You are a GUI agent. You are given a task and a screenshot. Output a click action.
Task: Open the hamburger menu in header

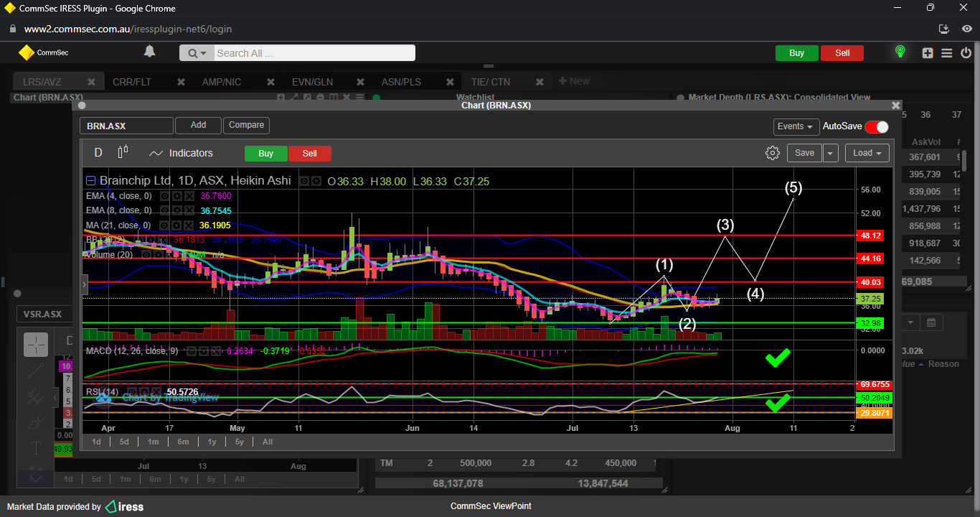pos(946,53)
